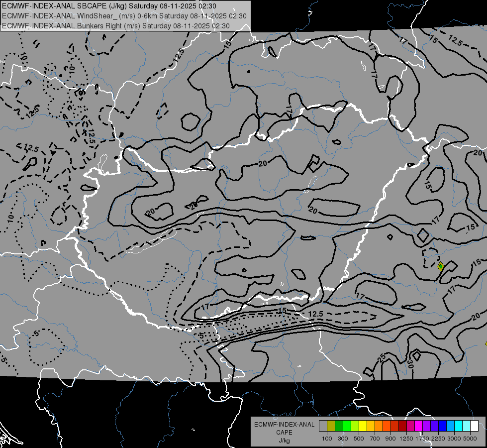Image resolution: width=487 pixels, height=448 pixels.
Task: Select the WindShear 0-6km header line
Action: point(124,16)
